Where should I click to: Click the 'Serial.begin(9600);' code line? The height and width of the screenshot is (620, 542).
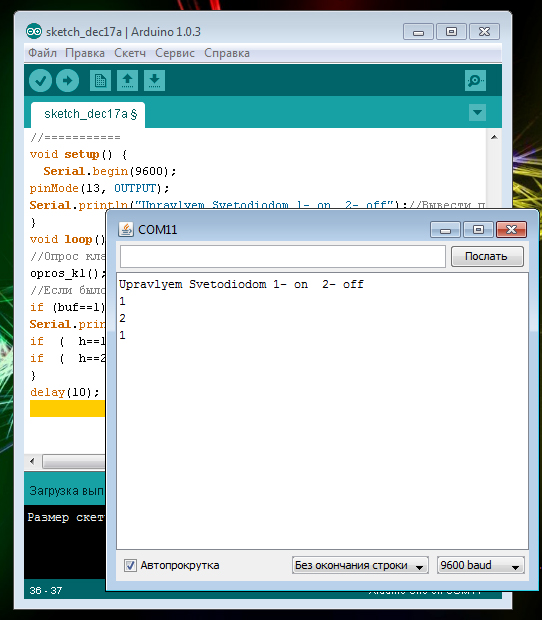[110, 171]
